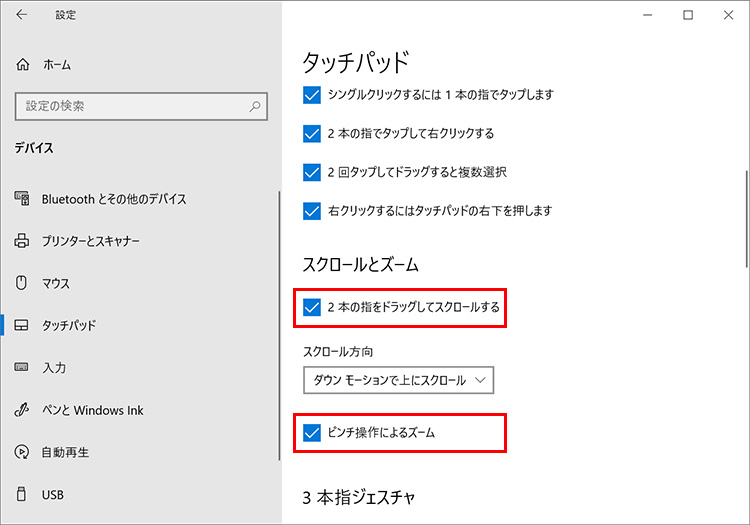Screen dimensions: 750x525
Task: Toggle the single-finger tap checkbox
Action: coord(311,95)
